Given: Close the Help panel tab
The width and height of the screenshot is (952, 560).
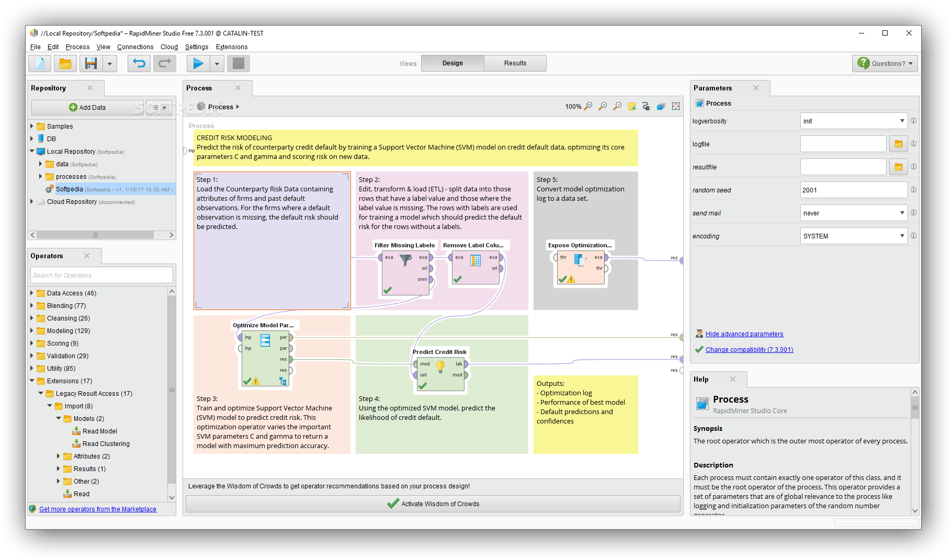Looking at the screenshot, I should 733,379.
